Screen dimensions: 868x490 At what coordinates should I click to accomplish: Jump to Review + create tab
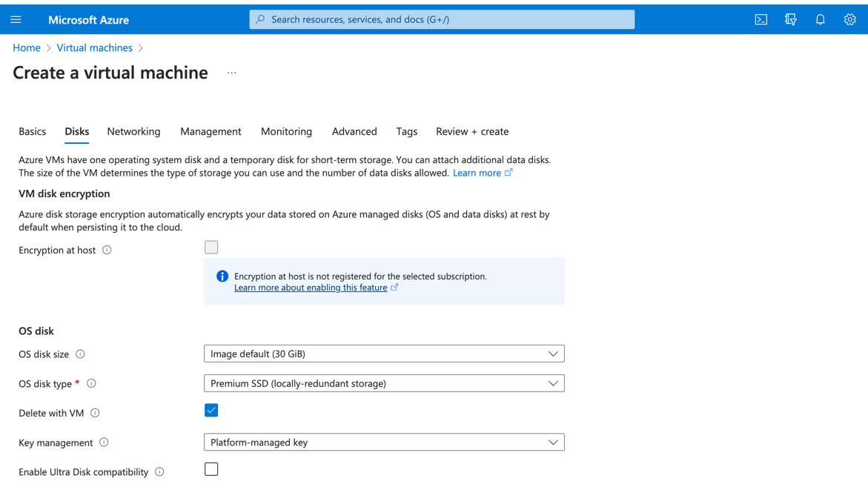472,131
